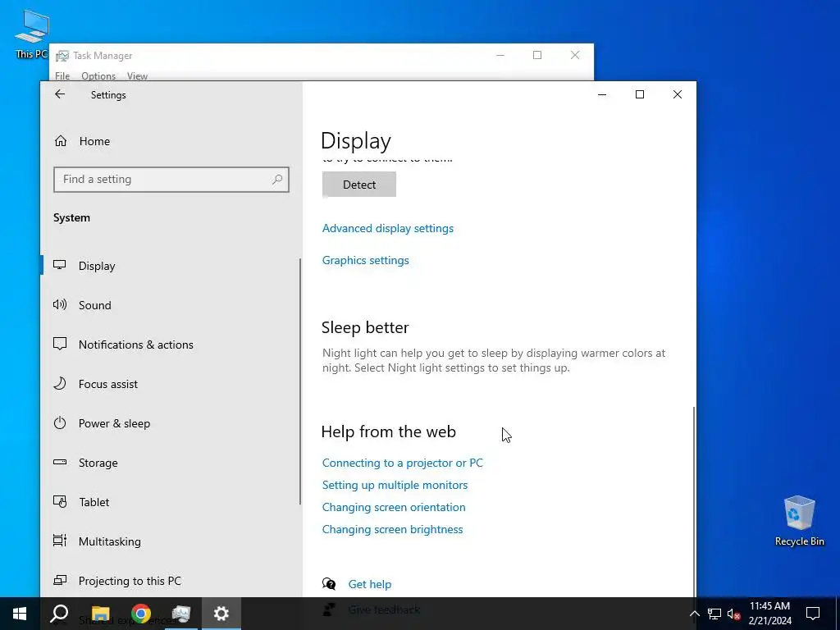Click the Display page vertical scrollbar
840x630 pixels.
click(x=694, y=501)
